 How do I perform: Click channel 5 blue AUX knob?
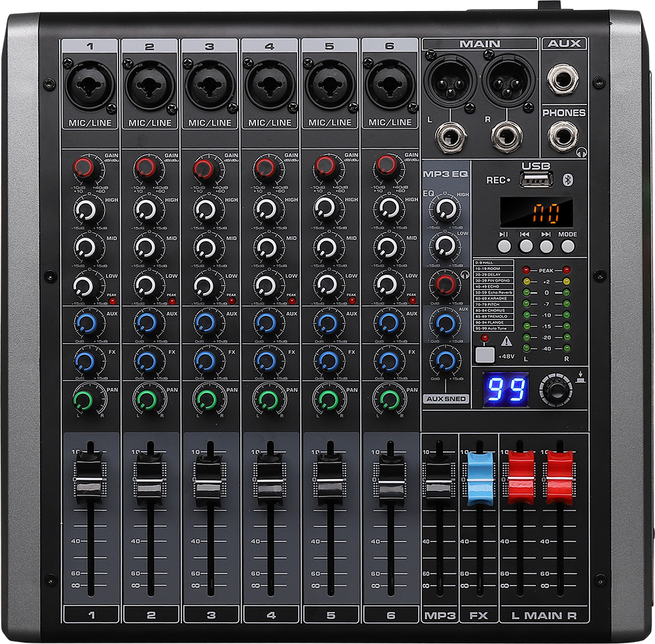pos(326,322)
